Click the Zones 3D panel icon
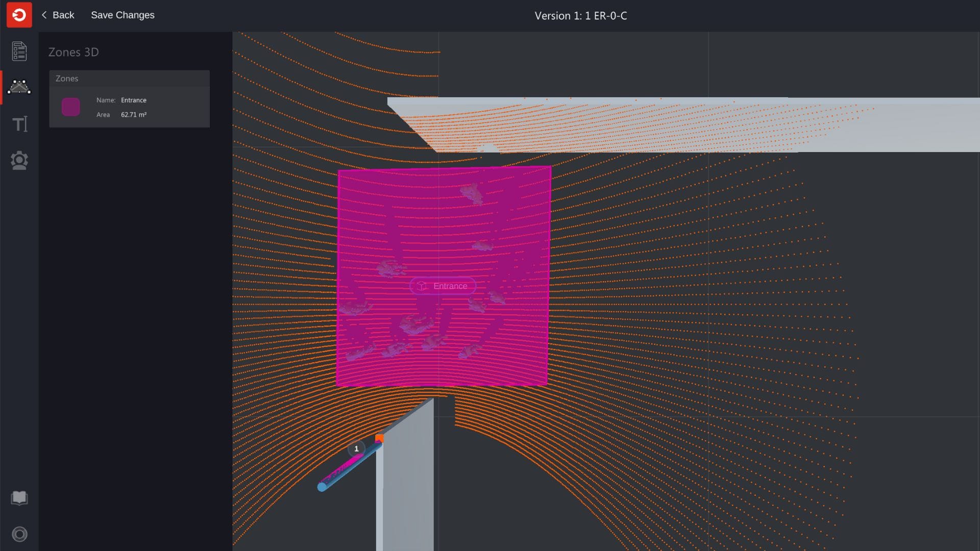The image size is (980, 551). pos(19,86)
